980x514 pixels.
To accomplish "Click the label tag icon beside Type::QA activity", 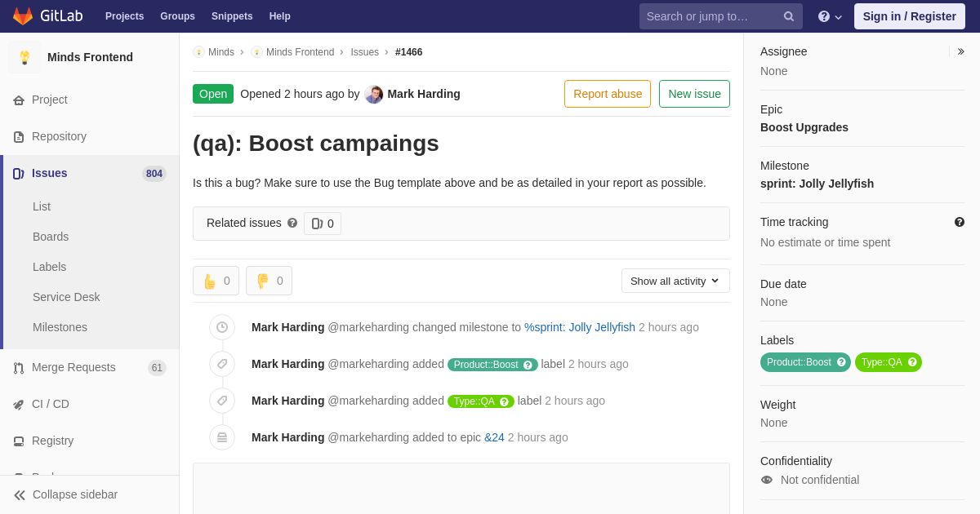I will click(222, 401).
